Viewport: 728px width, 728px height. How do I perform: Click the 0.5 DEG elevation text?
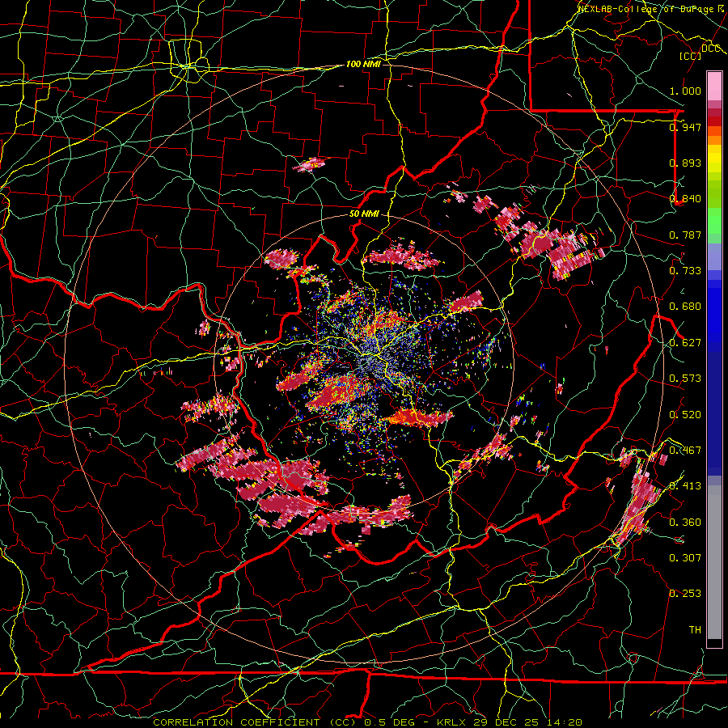[x=391, y=722]
